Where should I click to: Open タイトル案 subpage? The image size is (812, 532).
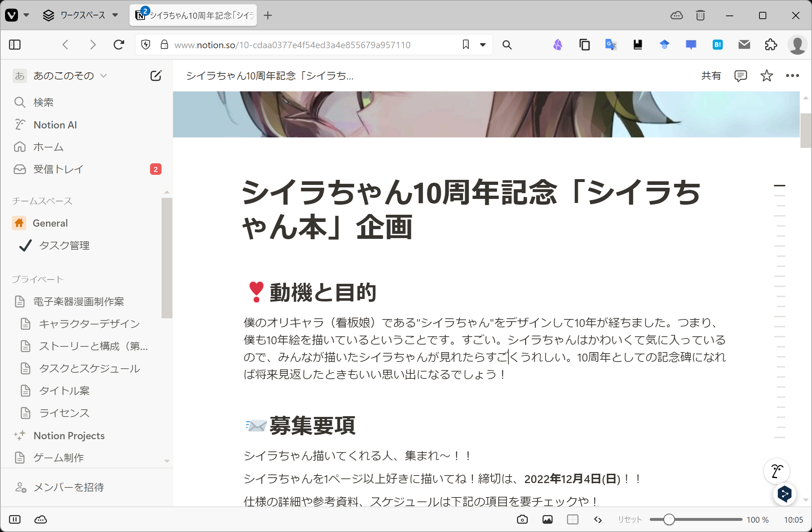click(86, 391)
